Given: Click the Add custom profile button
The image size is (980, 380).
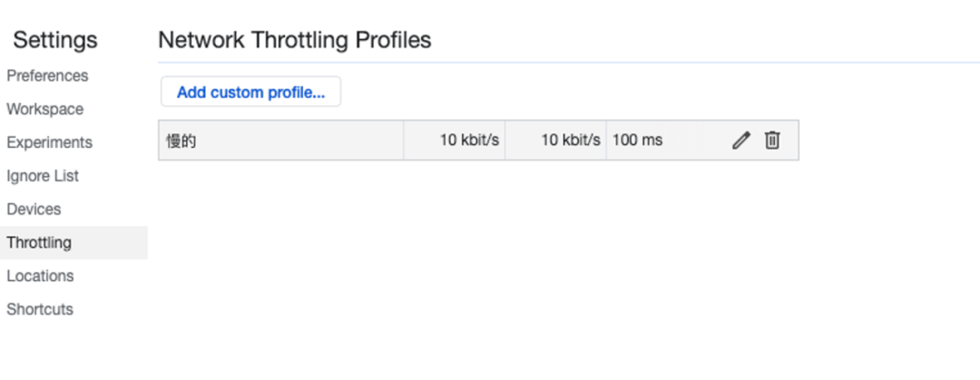Looking at the screenshot, I should tap(250, 93).
